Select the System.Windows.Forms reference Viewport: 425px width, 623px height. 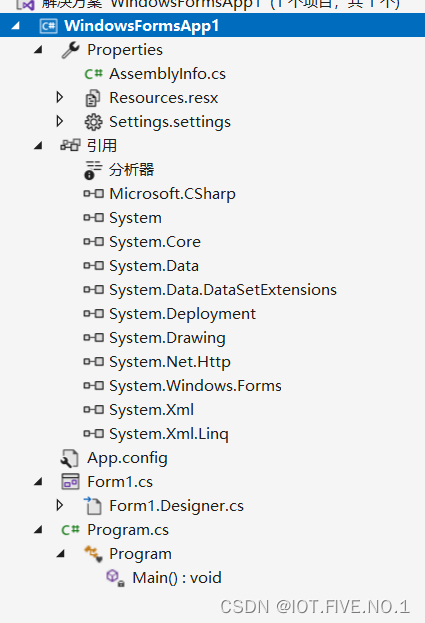(x=195, y=386)
